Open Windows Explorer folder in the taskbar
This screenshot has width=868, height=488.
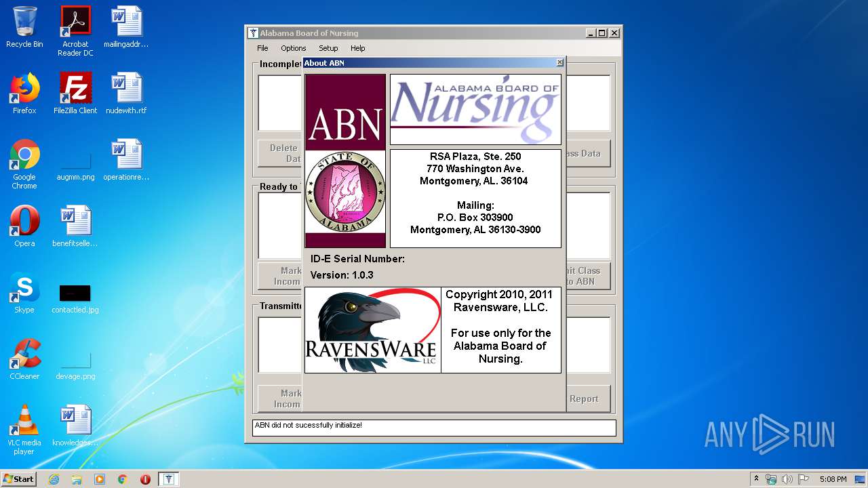pyautogui.click(x=77, y=479)
